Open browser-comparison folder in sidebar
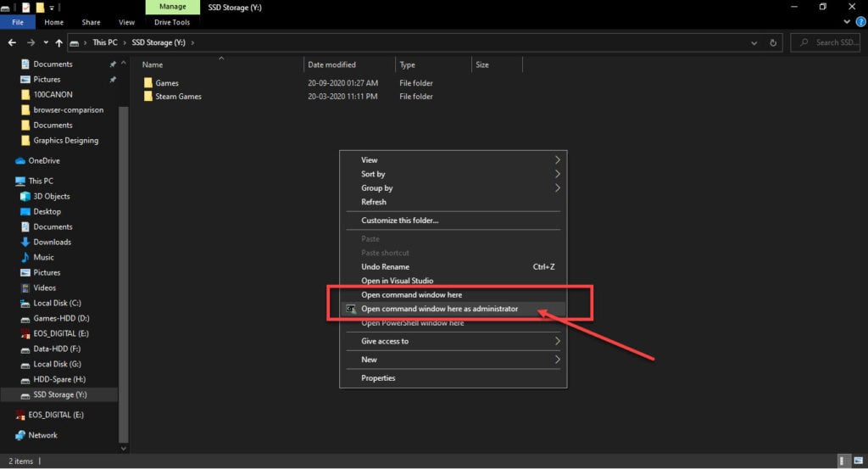 click(x=68, y=110)
